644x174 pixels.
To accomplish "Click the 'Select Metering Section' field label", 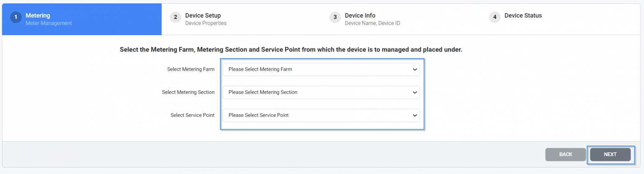I will tap(188, 92).
